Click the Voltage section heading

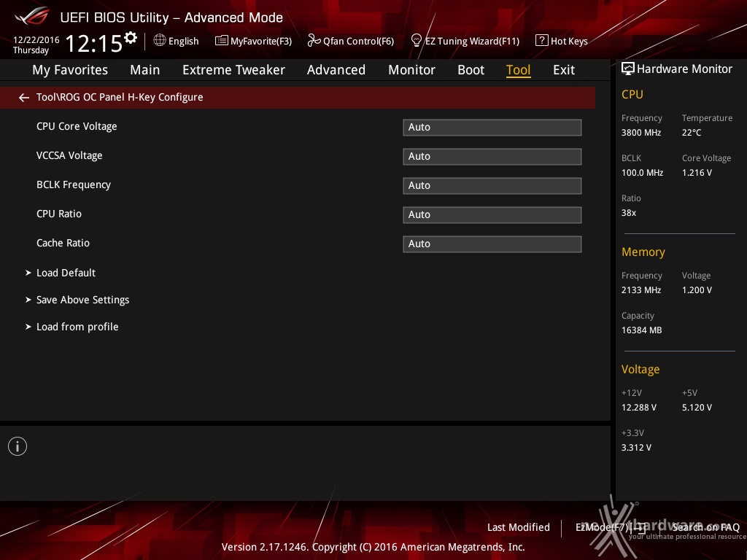pos(640,370)
